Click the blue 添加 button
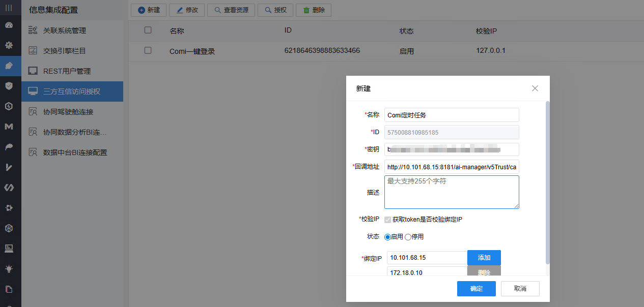Screen dimensions: 644x307 coord(484,258)
